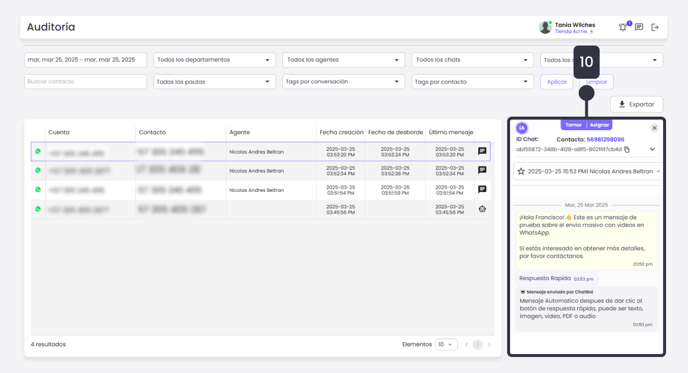The width and height of the screenshot is (688, 373).
Task: Click '¡Hola Francisco!' template message
Action: click(x=586, y=240)
